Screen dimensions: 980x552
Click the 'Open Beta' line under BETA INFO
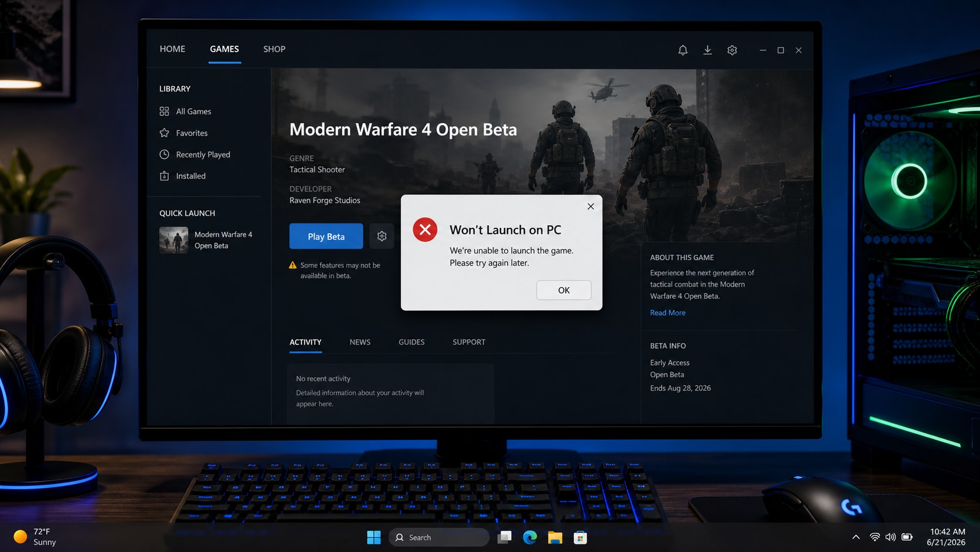[667, 375]
